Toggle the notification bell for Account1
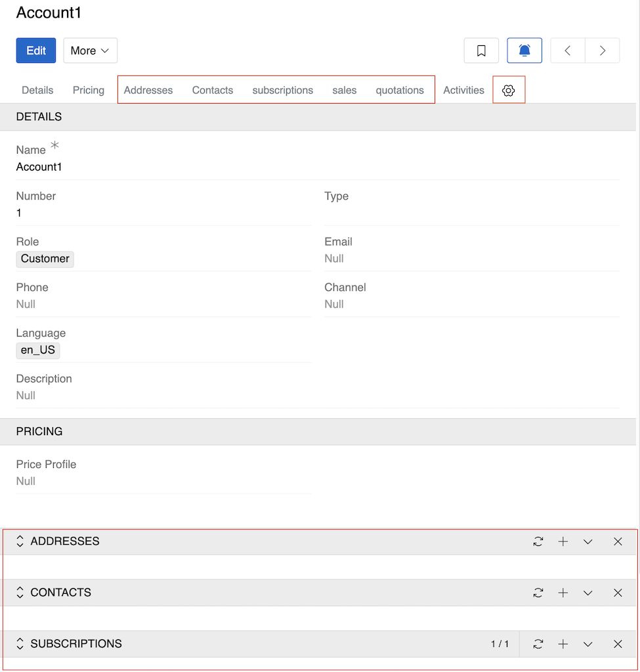 pos(524,51)
